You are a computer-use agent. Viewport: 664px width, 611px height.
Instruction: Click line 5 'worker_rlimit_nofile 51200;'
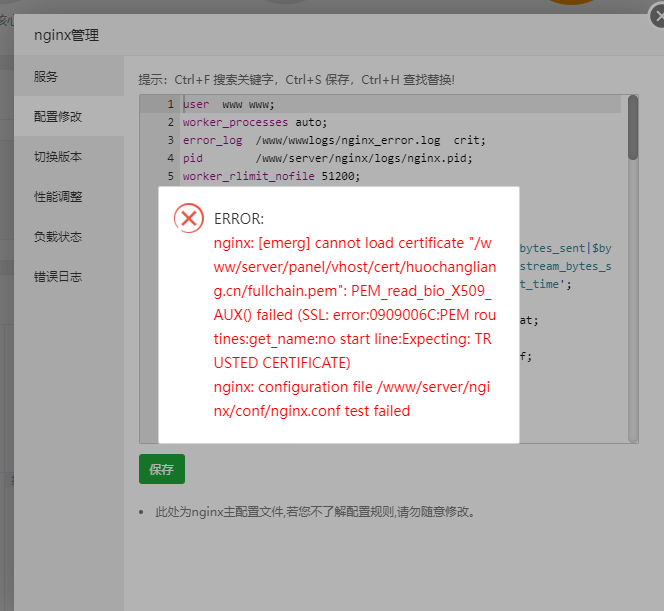click(271, 176)
